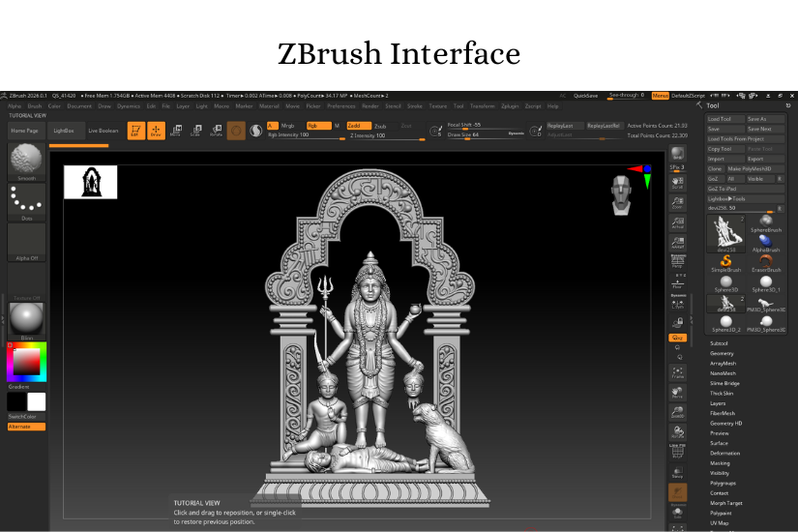Screen dimensions: 798x532
Task: Toggle the Alternate button
Action: (x=26, y=427)
